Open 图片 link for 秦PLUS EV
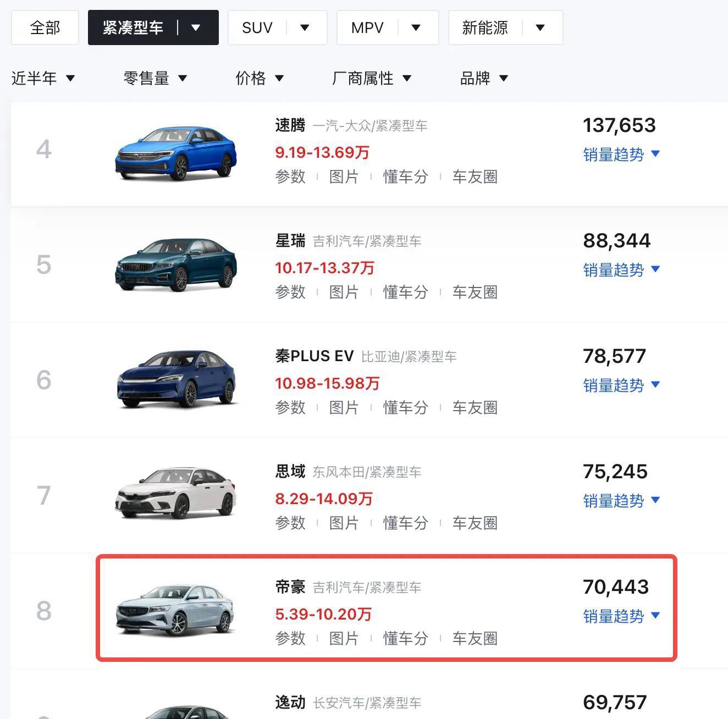Screen dimensions: 728x719 (x=344, y=407)
